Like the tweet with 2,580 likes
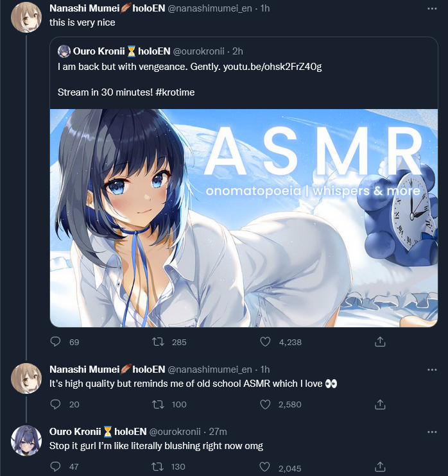This screenshot has height=476, width=448. 265,404
